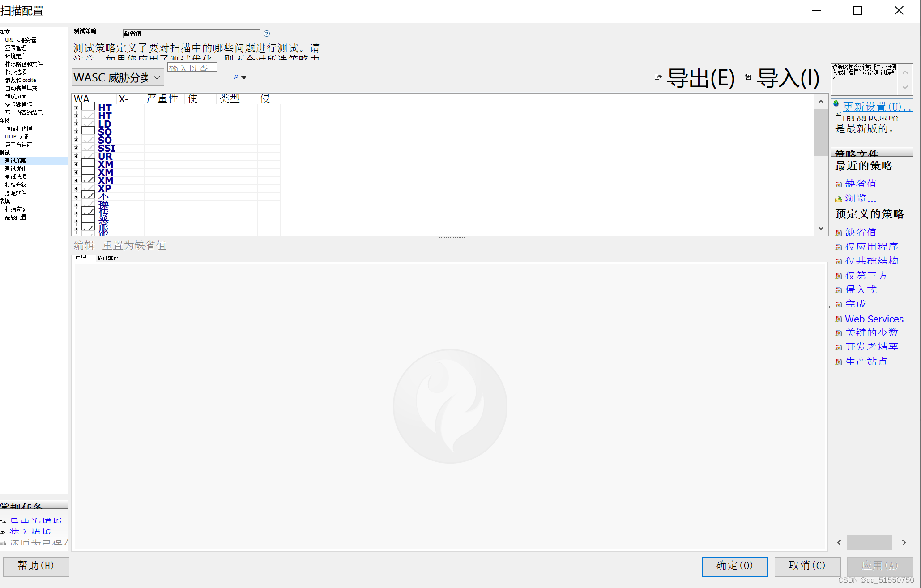Click the blue help question-mark icon

click(x=267, y=34)
